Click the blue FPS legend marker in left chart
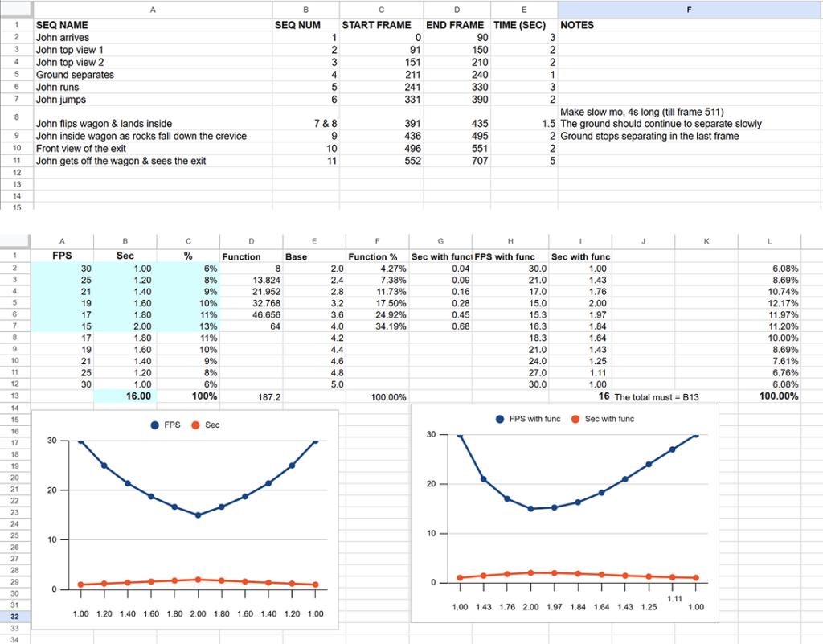This screenshot has width=823, height=644. (155, 425)
